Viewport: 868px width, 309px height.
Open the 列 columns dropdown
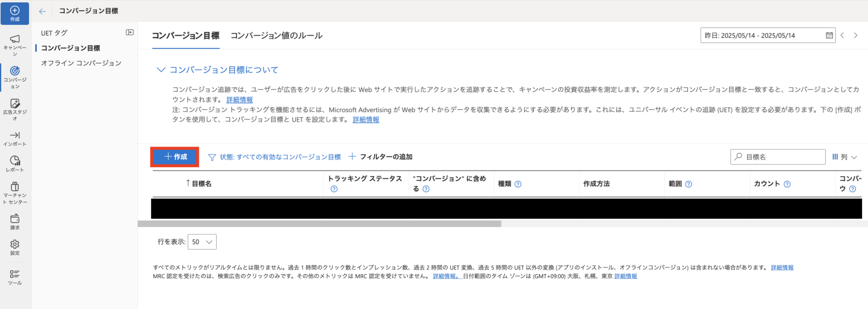pyautogui.click(x=844, y=157)
